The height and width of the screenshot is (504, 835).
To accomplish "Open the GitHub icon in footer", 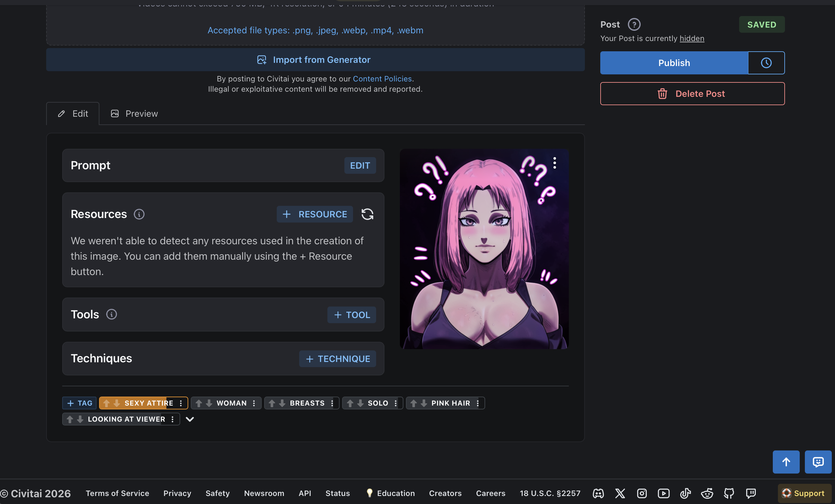I will click(729, 493).
